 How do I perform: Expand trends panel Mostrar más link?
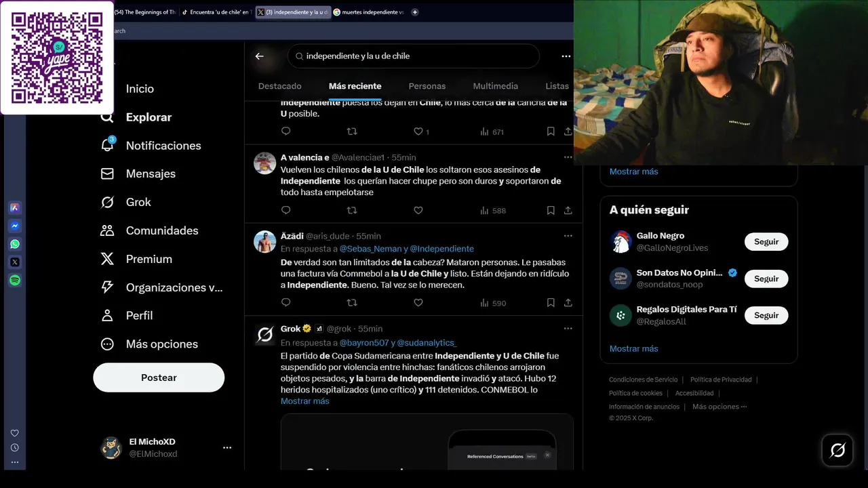pyautogui.click(x=634, y=171)
